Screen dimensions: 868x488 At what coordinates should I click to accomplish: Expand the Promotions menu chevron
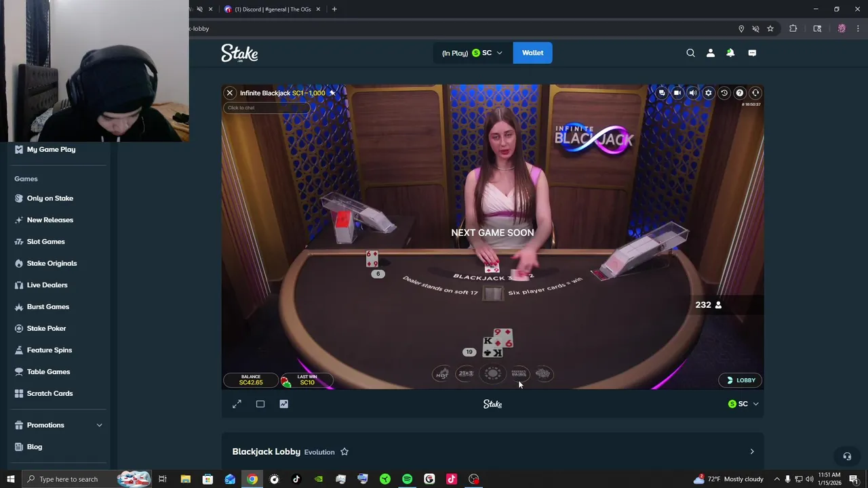click(x=99, y=425)
